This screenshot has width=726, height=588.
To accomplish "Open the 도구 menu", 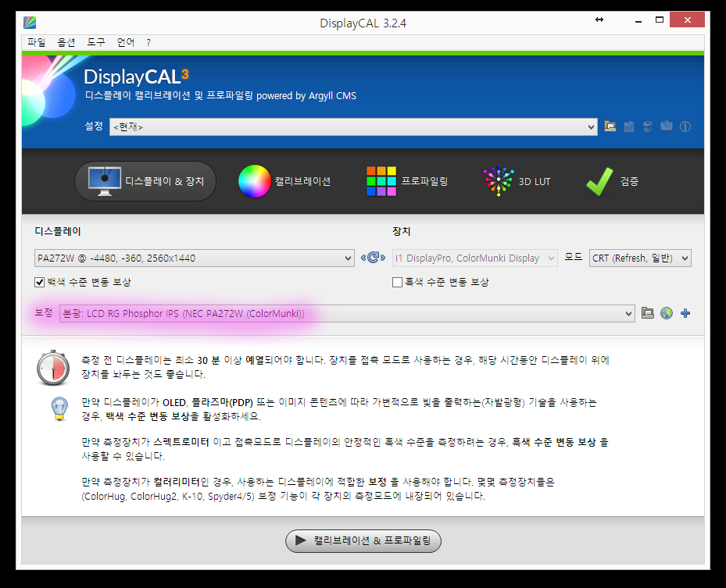I will [x=96, y=42].
